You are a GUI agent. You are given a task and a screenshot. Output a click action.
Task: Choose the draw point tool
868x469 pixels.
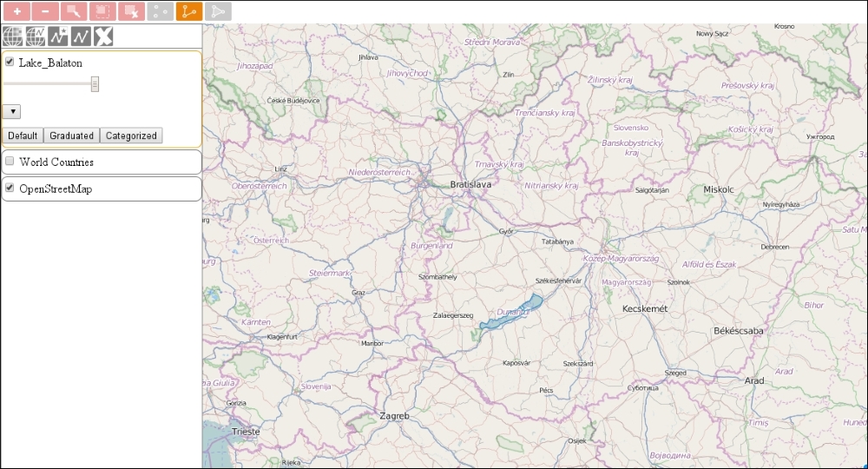[x=161, y=11]
